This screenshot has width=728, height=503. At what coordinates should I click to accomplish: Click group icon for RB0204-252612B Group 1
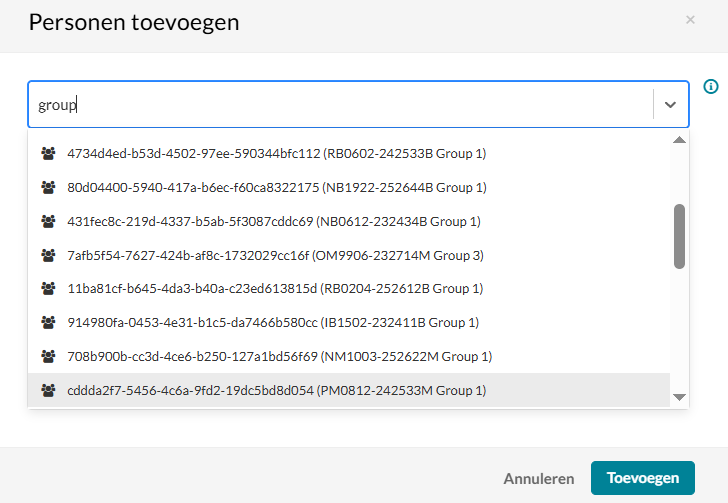point(48,288)
